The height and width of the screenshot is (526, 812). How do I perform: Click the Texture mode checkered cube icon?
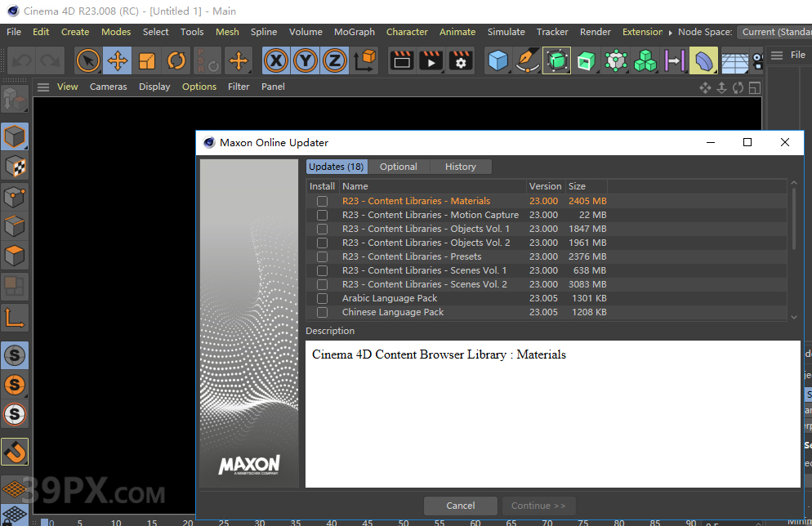[x=15, y=167]
